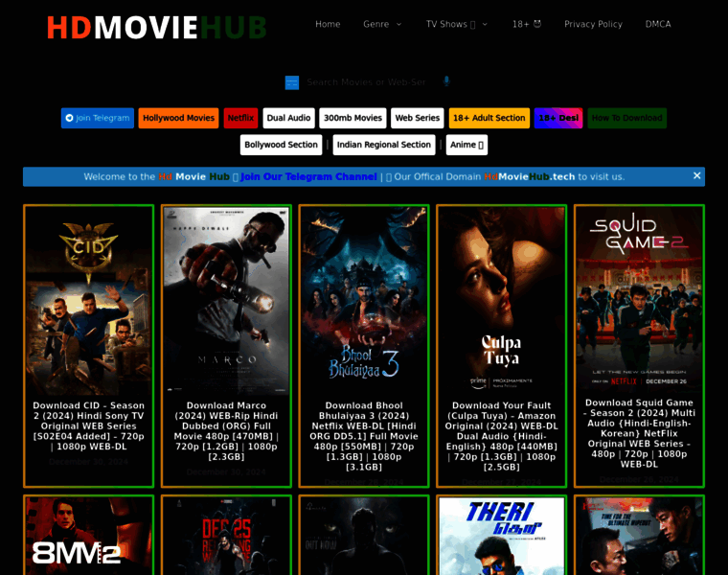Open the Culpa Tuya poster

501,301
